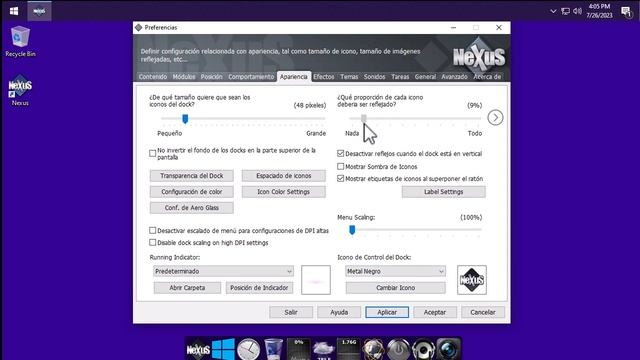The width and height of the screenshot is (640, 360).
Task: Click the 'Posición de Indicador' button
Action: click(259, 287)
